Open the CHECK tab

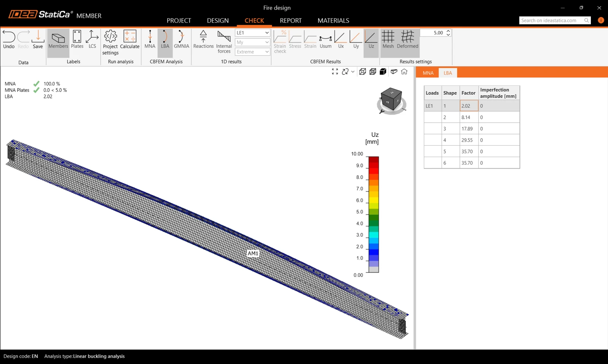[x=254, y=20]
